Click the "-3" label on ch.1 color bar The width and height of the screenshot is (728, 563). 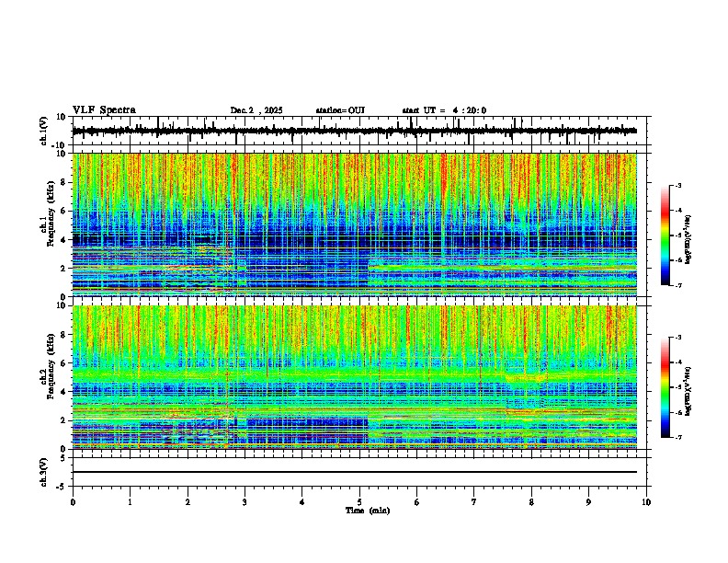(x=677, y=185)
